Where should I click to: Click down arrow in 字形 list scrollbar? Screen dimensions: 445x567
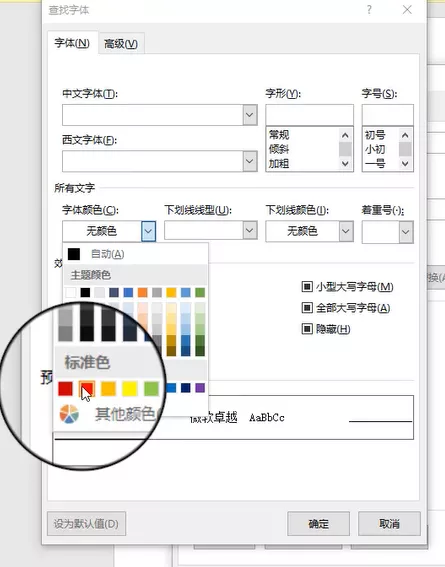click(345, 164)
